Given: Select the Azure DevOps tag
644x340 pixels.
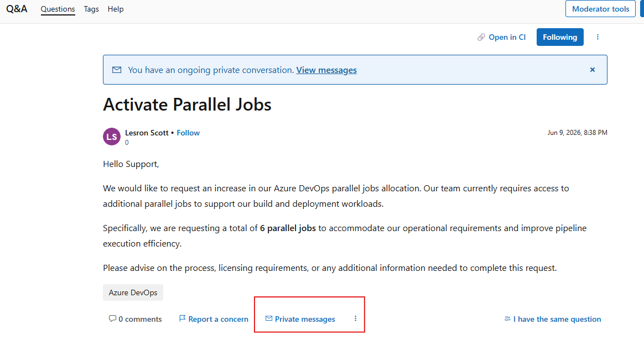Looking at the screenshot, I should [x=133, y=292].
